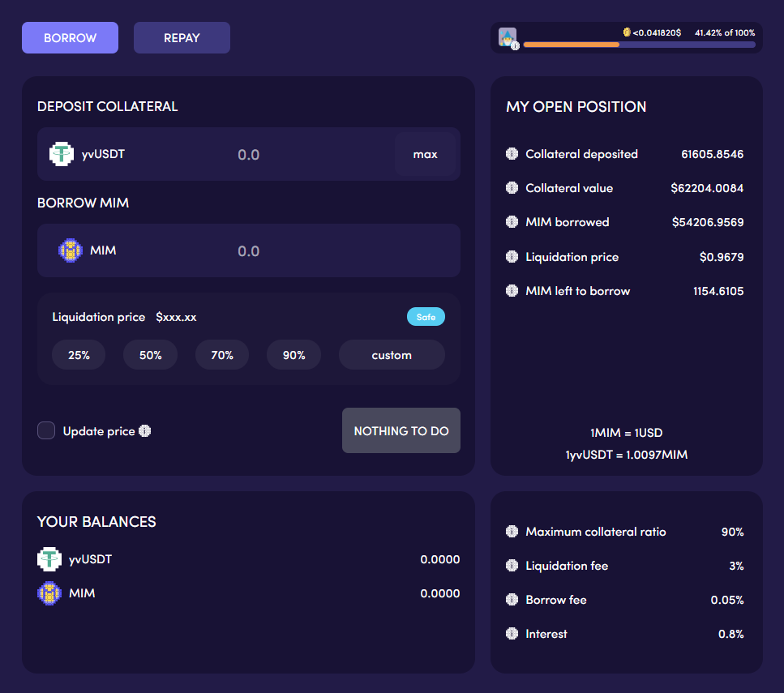Click the Nothing To Do button
Image resolution: width=784 pixels, height=693 pixels.
point(401,430)
